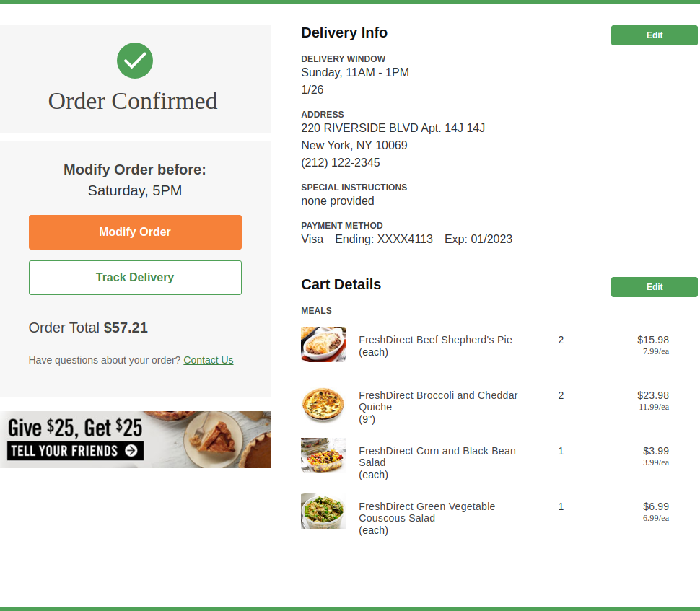Click the Tell Your Friends label
Viewport: 700px width, 611px height.
[x=64, y=451]
